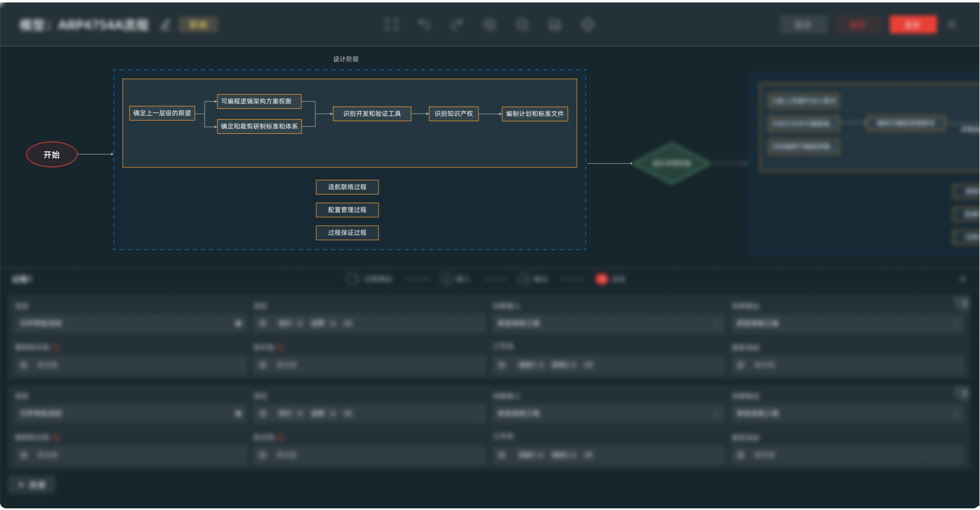Click the undo arrow icon in the top toolbar
The image size is (980, 510).
coord(424,25)
